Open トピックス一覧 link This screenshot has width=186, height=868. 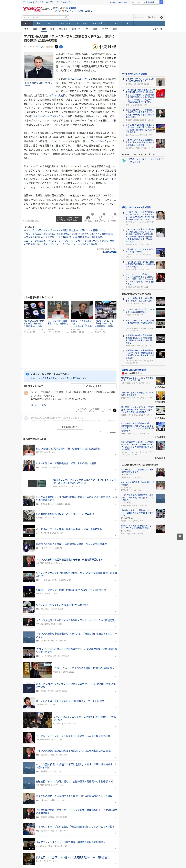155,29
